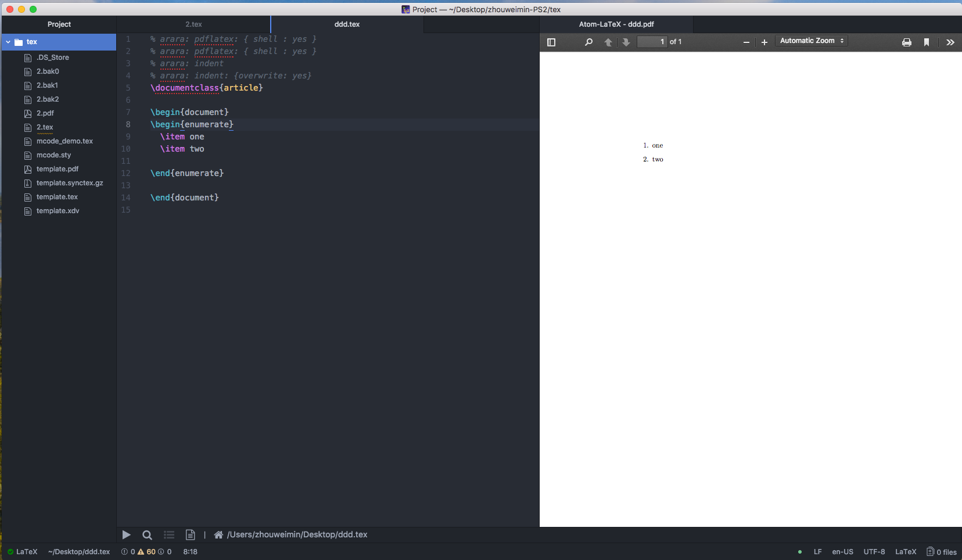Click the error count indicator showing 0
Image resolution: width=962 pixels, height=560 pixels.
(129, 552)
